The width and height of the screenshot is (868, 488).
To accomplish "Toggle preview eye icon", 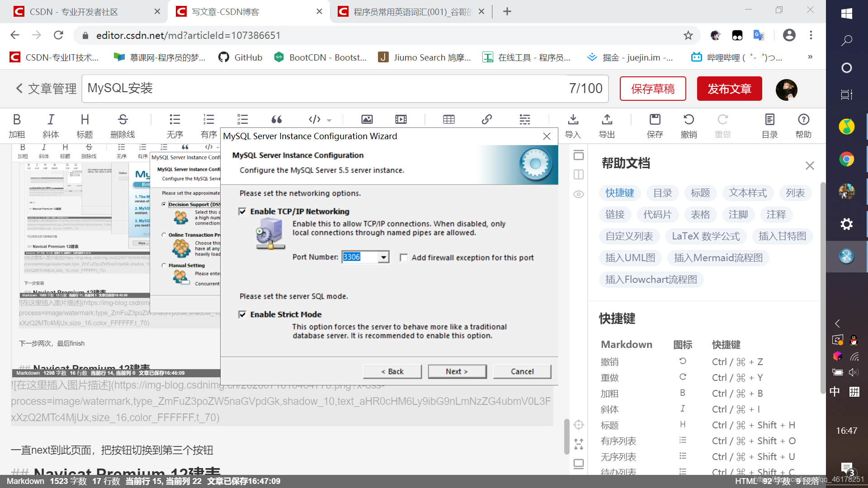I will pos(579,194).
